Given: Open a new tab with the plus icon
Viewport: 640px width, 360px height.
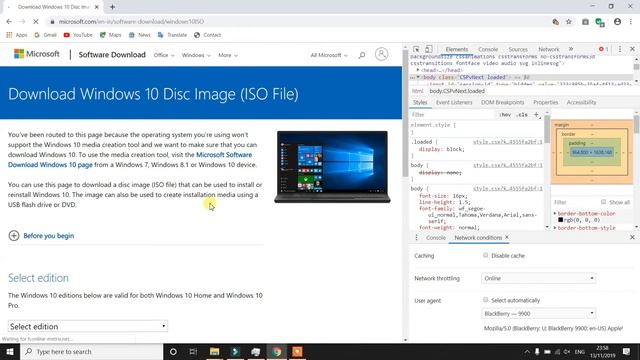Looking at the screenshot, I should [112, 7].
